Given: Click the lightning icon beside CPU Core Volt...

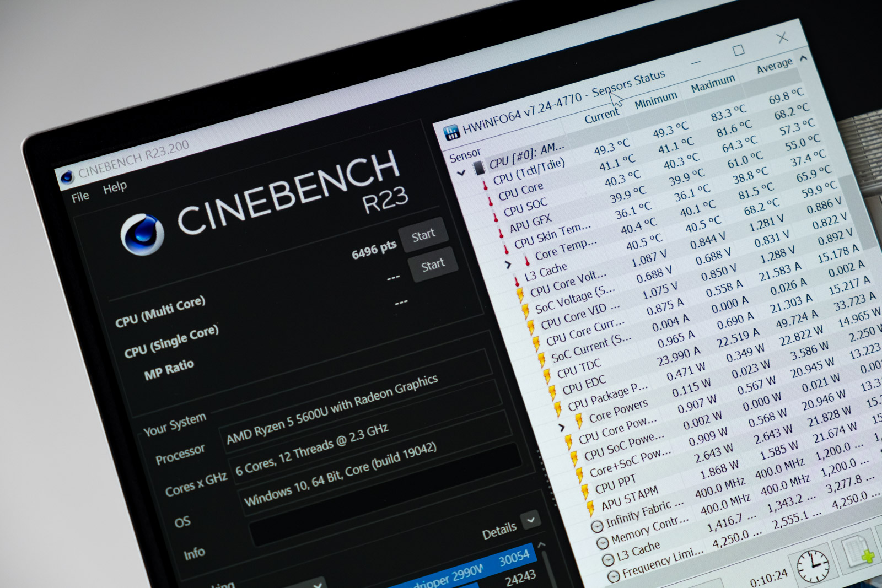Looking at the screenshot, I should [521, 295].
